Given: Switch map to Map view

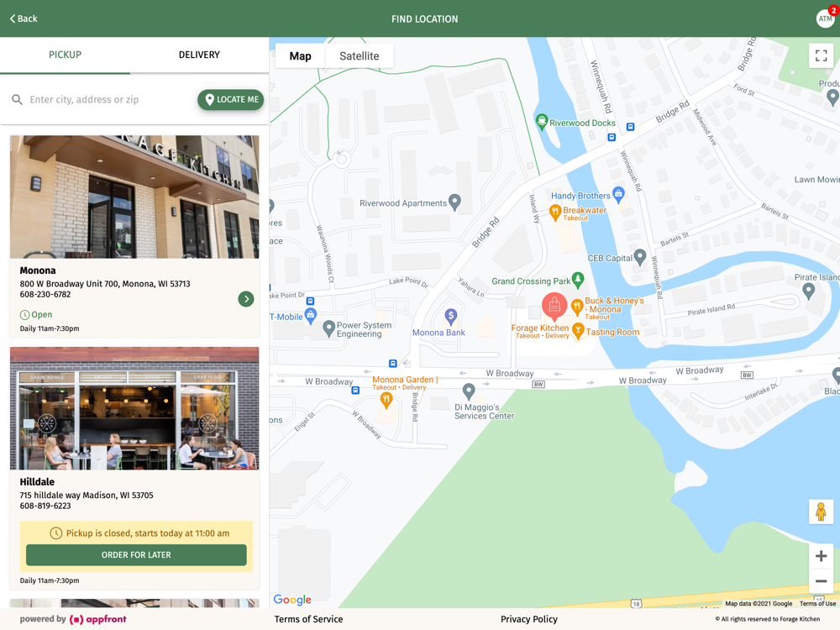Looking at the screenshot, I should (300, 55).
